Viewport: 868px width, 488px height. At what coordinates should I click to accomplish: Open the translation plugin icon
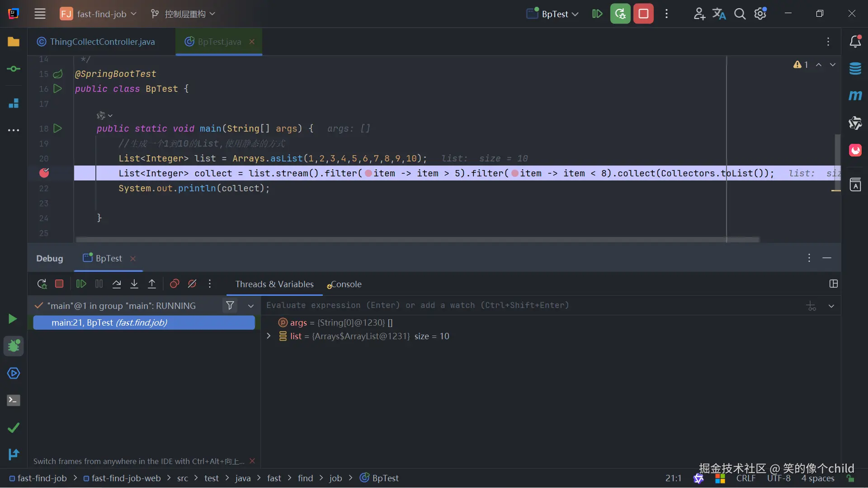tap(719, 14)
